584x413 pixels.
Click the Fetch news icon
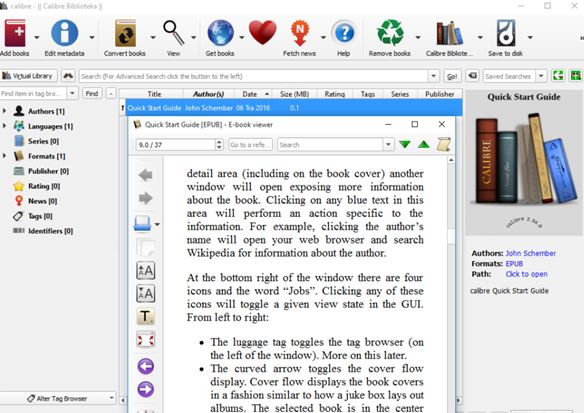pyautogui.click(x=300, y=33)
